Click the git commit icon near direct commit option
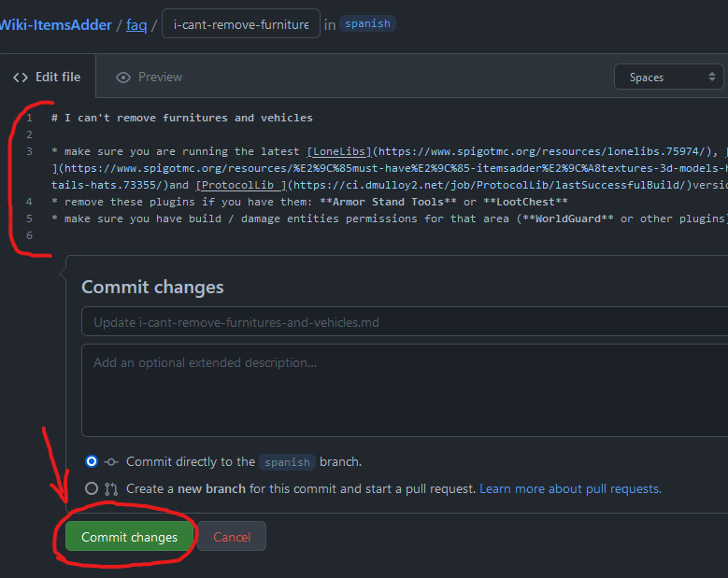 point(111,461)
